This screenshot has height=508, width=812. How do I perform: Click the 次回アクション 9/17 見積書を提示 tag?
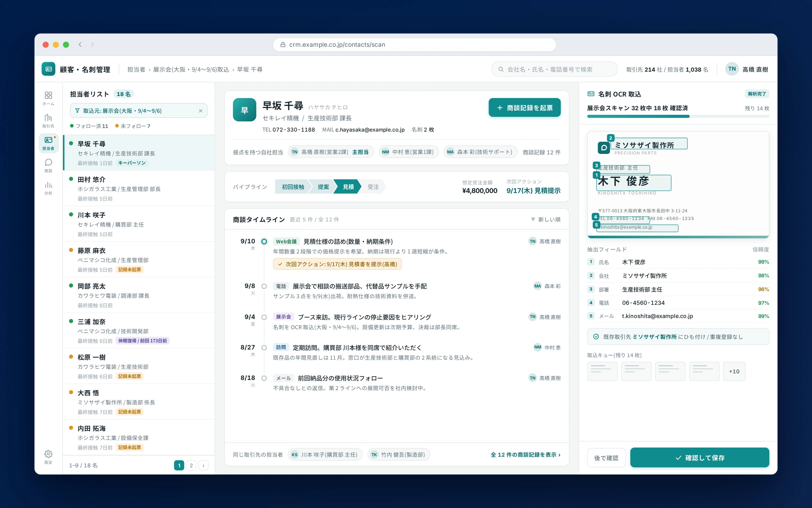[337, 264]
